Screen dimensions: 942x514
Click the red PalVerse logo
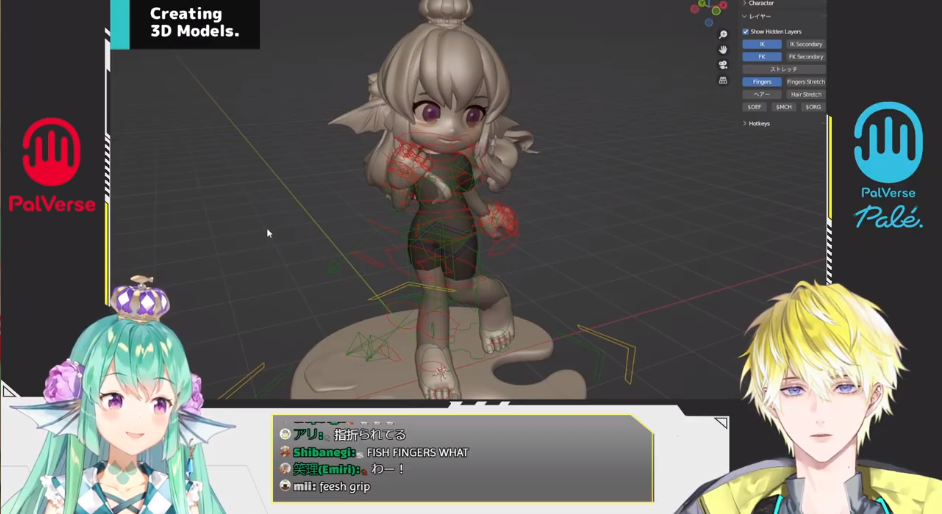click(52, 165)
